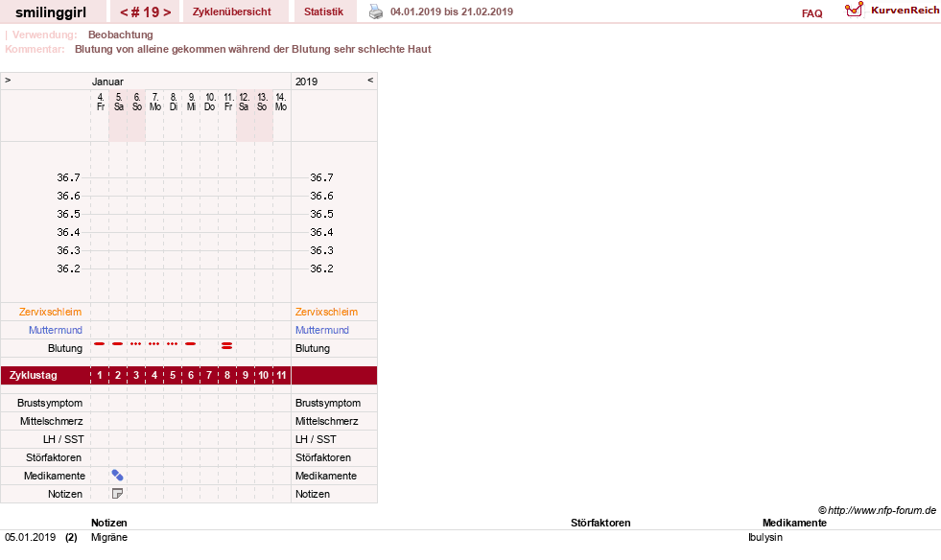Click bleeding mark on cycle day 6

click(190, 344)
